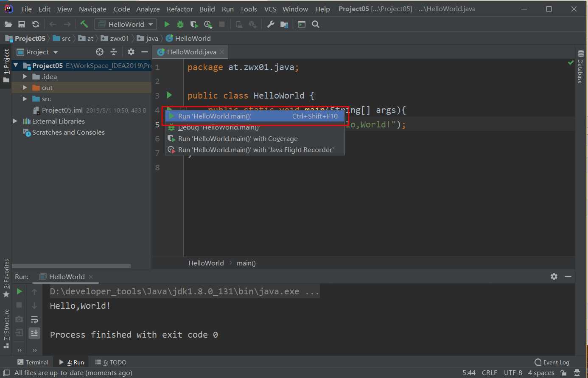The height and width of the screenshot is (378, 588).
Task: Click the Project05 breadcrumb
Action: [25, 38]
